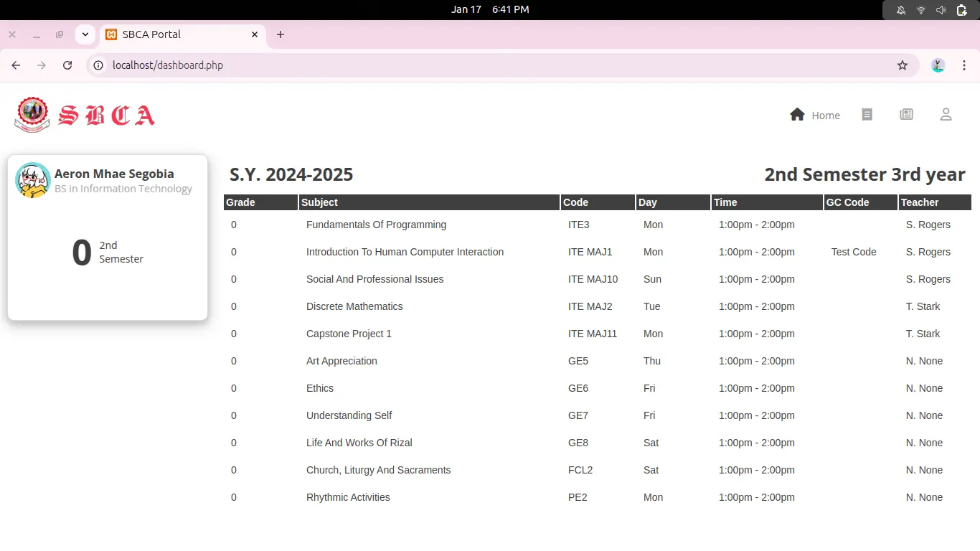Click the Home house icon
The height and width of the screenshot is (551, 980).
[x=797, y=115]
